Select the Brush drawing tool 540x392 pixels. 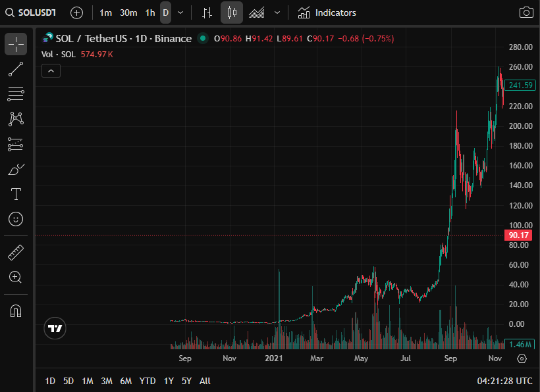16,169
